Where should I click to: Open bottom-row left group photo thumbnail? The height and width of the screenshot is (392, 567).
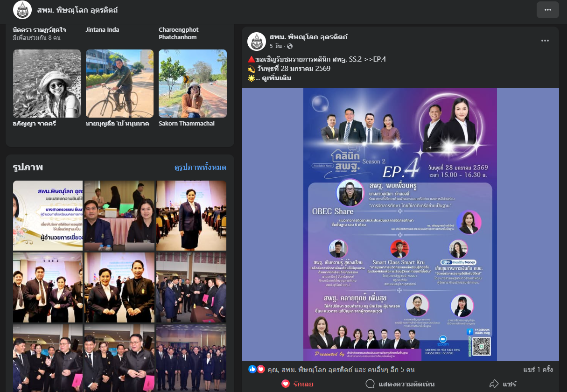coord(48,358)
